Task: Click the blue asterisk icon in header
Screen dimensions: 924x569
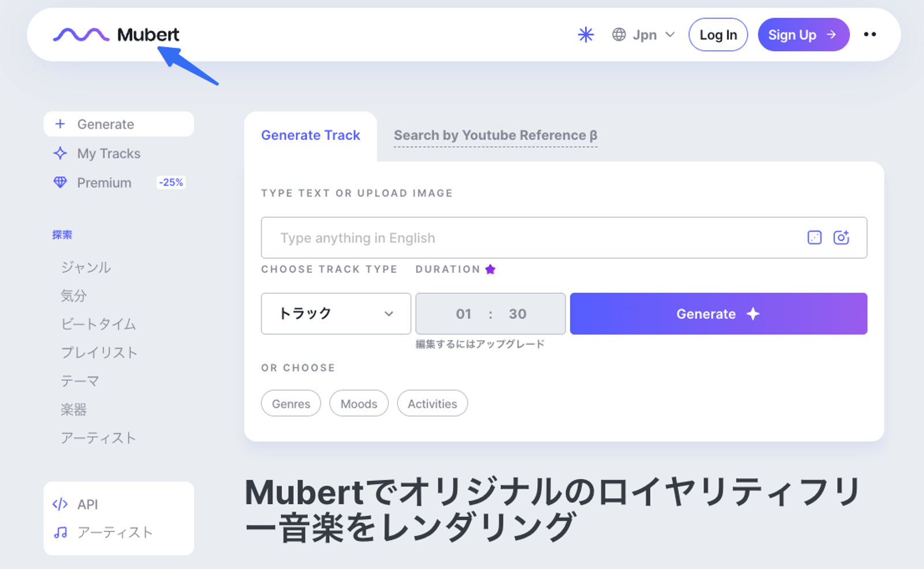Action: [586, 35]
